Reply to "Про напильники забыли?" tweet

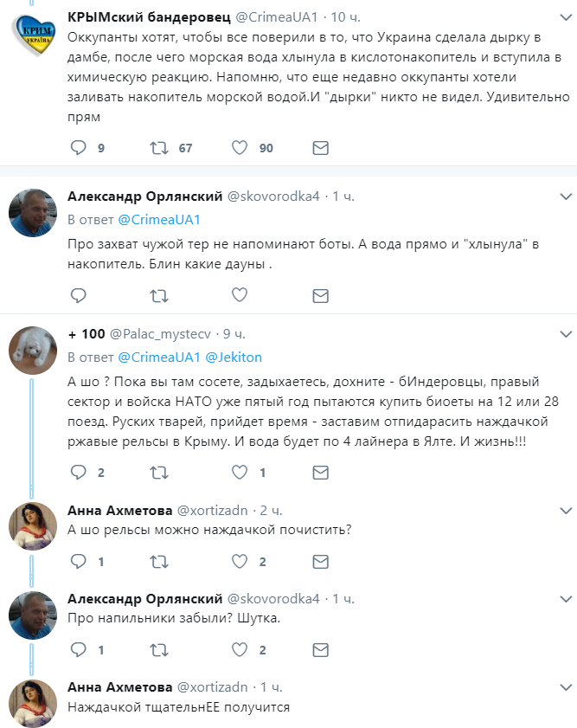(x=78, y=649)
